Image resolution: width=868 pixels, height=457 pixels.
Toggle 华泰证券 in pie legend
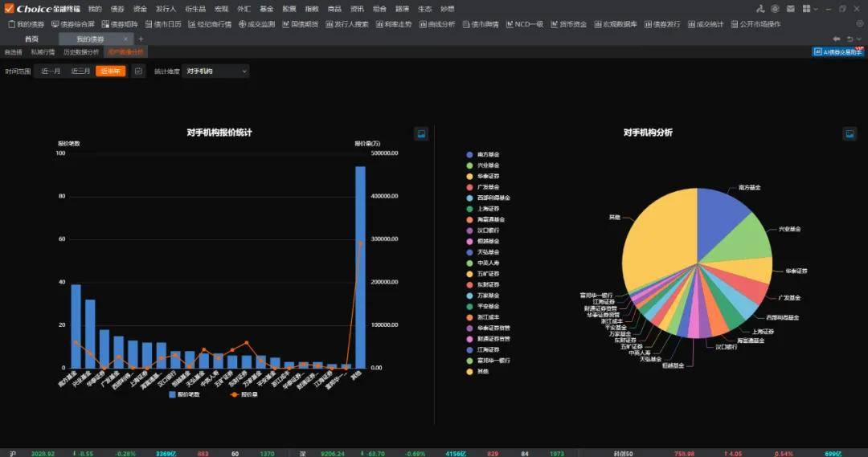pyautogui.click(x=483, y=176)
